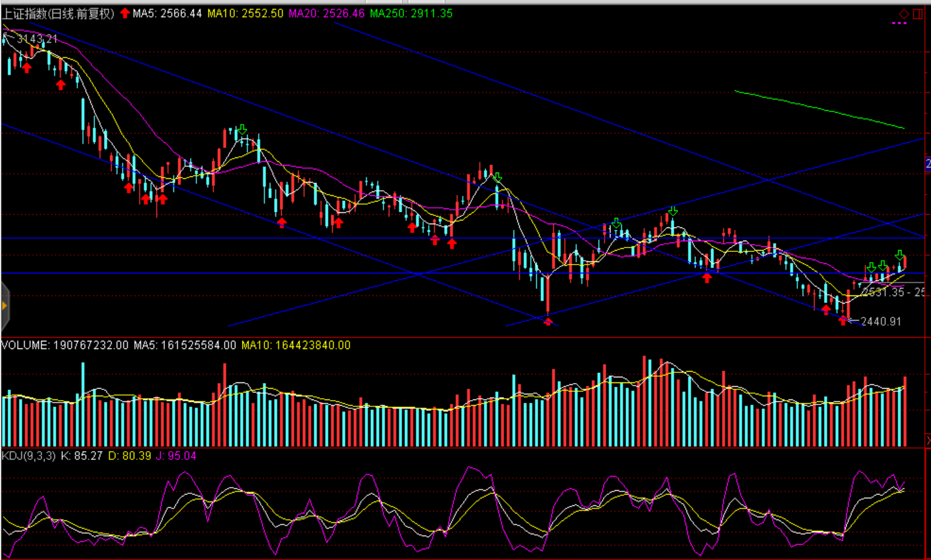
Task: Select the MA5 indicator label
Action: [x=167, y=13]
